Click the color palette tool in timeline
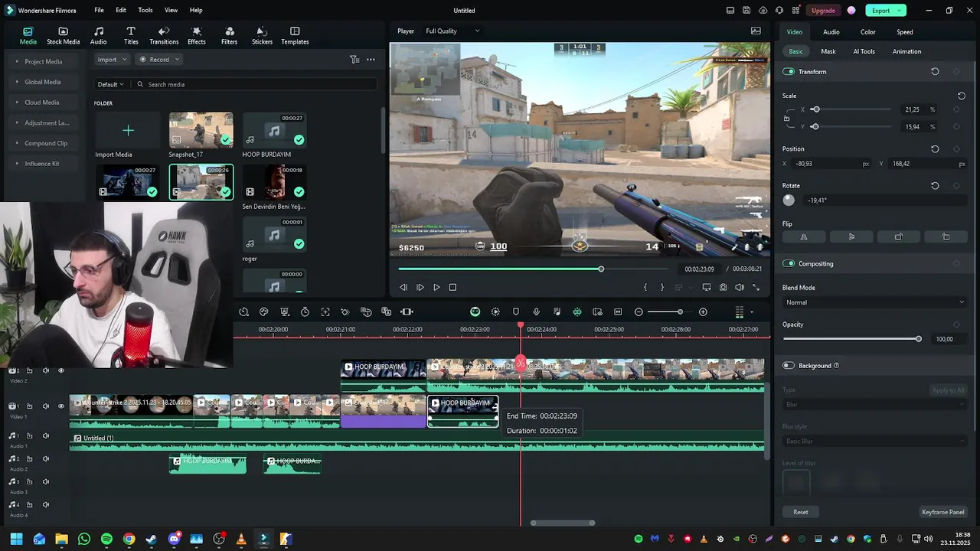The height and width of the screenshot is (551, 980). (264, 311)
